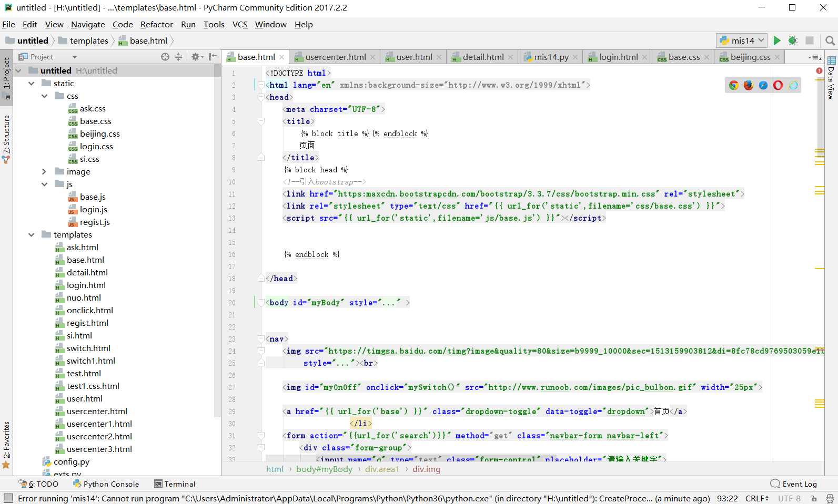Image resolution: width=838 pixels, height=504 pixels.
Task: Collapse the untitled project root
Action: point(18,70)
